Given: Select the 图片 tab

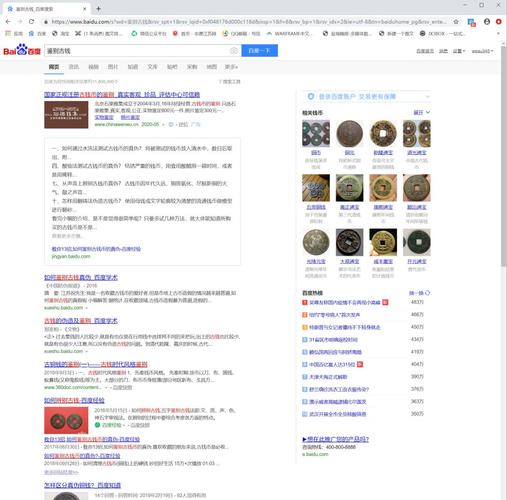Looking at the screenshot, I should click(x=113, y=67).
